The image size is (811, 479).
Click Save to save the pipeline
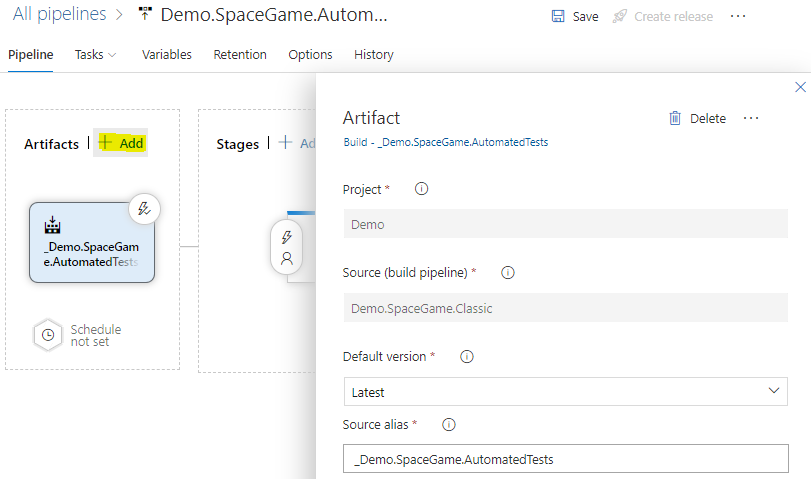576,16
